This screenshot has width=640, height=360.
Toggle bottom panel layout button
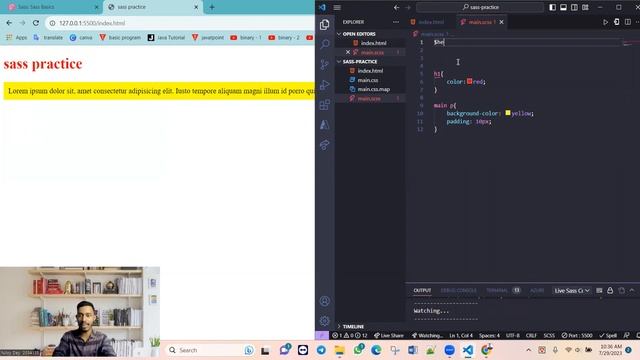point(563,7)
